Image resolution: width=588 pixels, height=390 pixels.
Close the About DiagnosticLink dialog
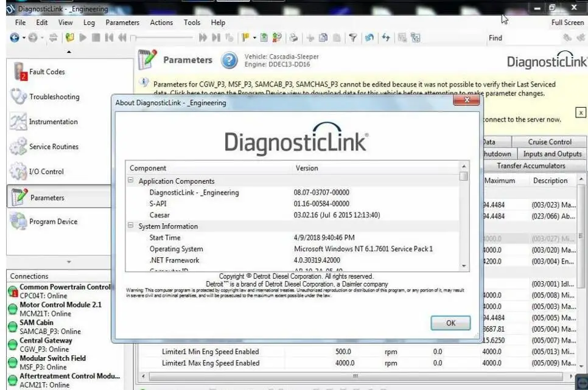[x=466, y=100]
